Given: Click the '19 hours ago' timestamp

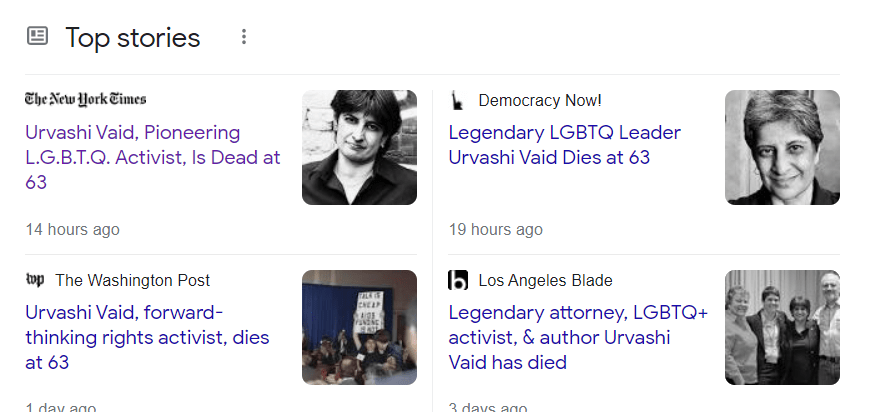Looking at the screenshot, I should pos(495,230).
